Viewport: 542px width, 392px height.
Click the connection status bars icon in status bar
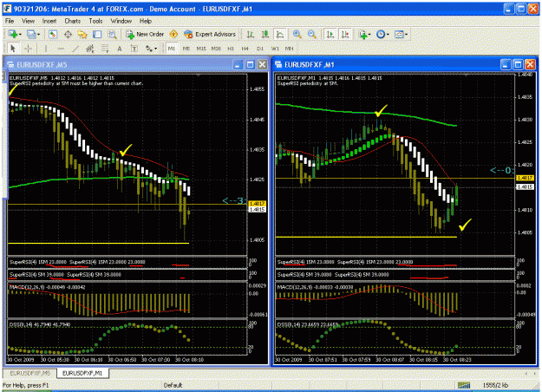(x=464, y=385)
